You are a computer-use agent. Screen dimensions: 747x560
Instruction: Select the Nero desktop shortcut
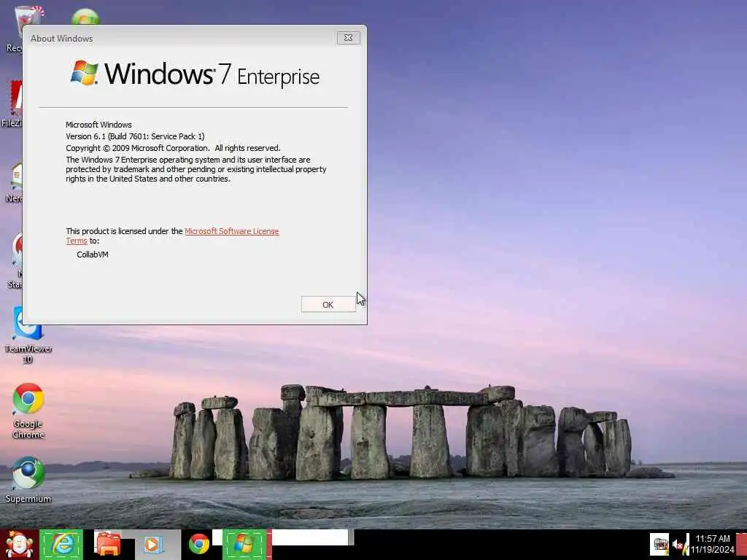click(13, 183)
